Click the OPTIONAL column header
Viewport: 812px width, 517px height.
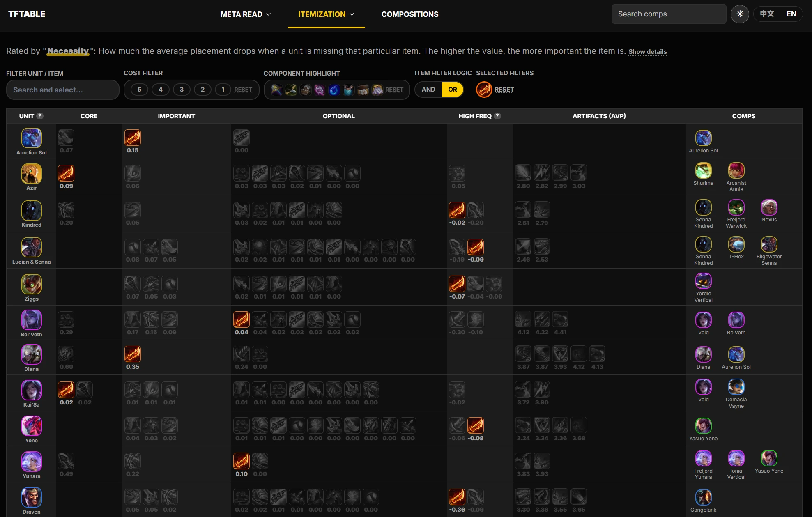pyautogui.click(x=339, y=116)
